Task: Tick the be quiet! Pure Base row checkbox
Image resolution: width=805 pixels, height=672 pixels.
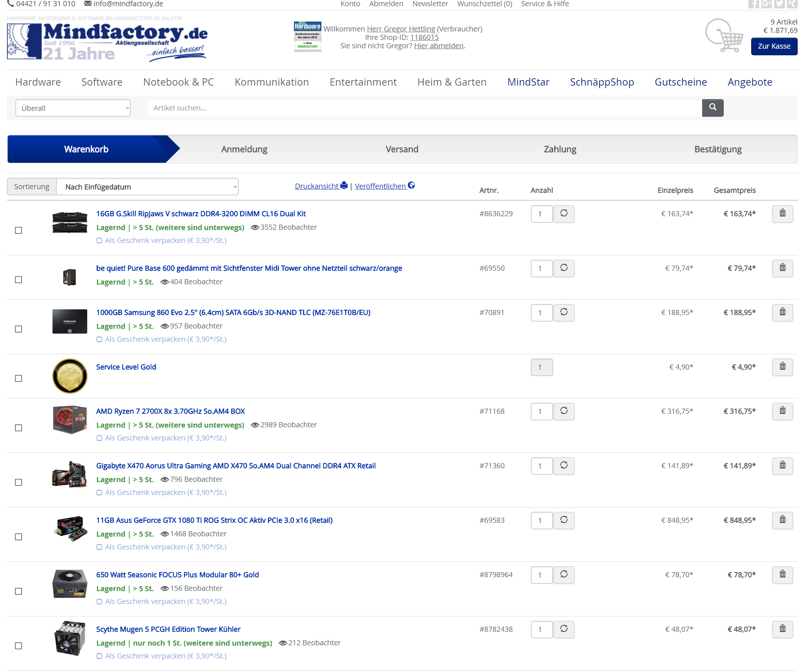Action: coord(18,280)
